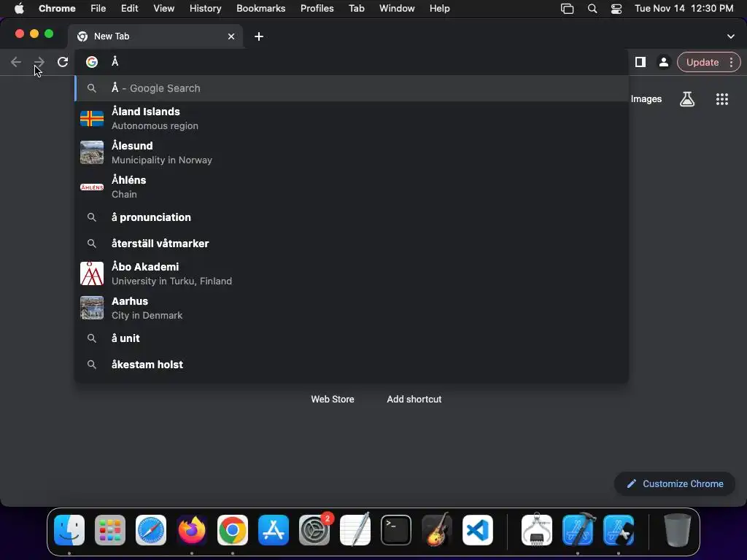Open Finder from the Dock
This screenshot has height=560, width=747.
pos(69,530)
